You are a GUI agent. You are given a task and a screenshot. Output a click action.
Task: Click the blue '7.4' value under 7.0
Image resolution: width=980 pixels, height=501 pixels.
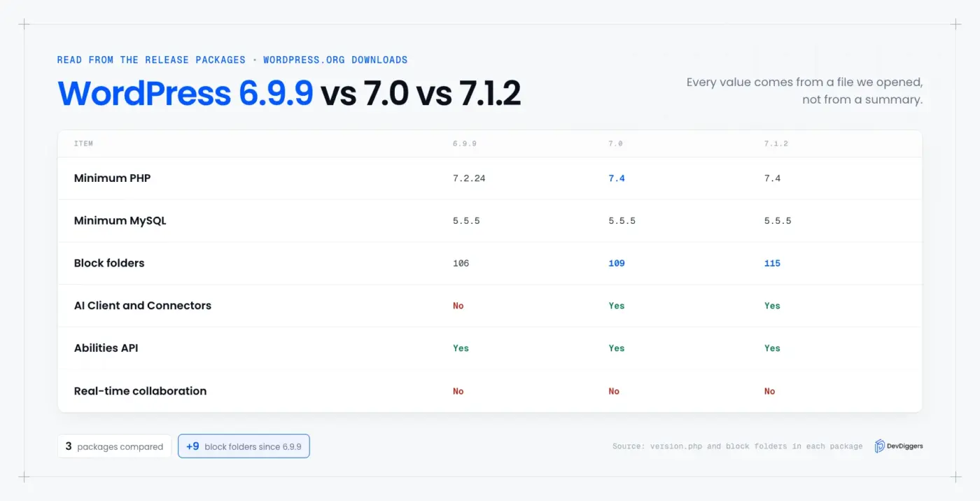pyautogui.click(x=617, y=178)
